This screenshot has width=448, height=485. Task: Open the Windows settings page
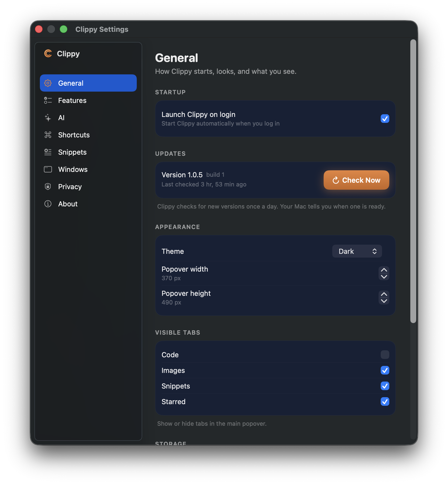pyautogui.click(x=88, y=169)
